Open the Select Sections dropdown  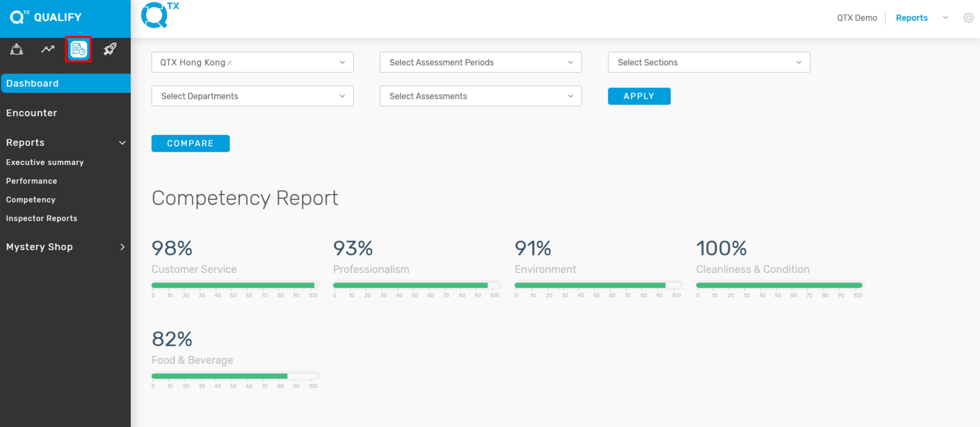click(709, 62)
